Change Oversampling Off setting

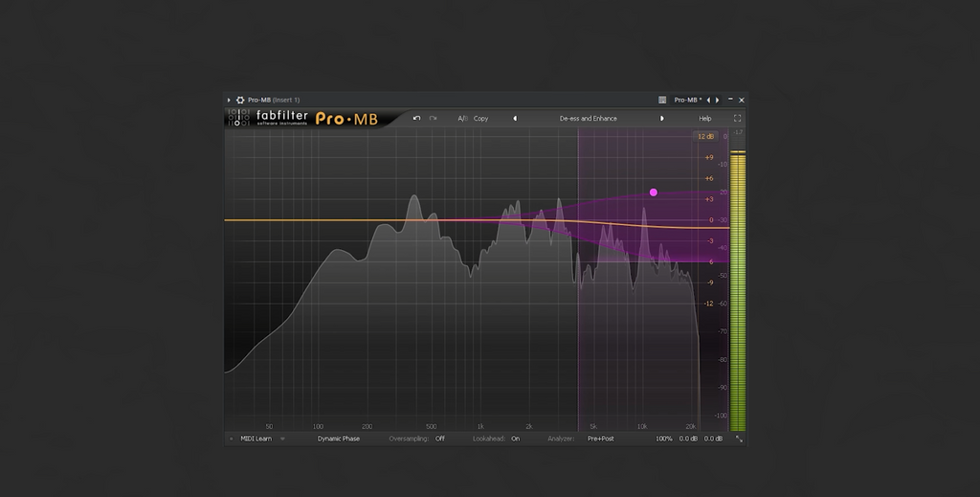440,439
